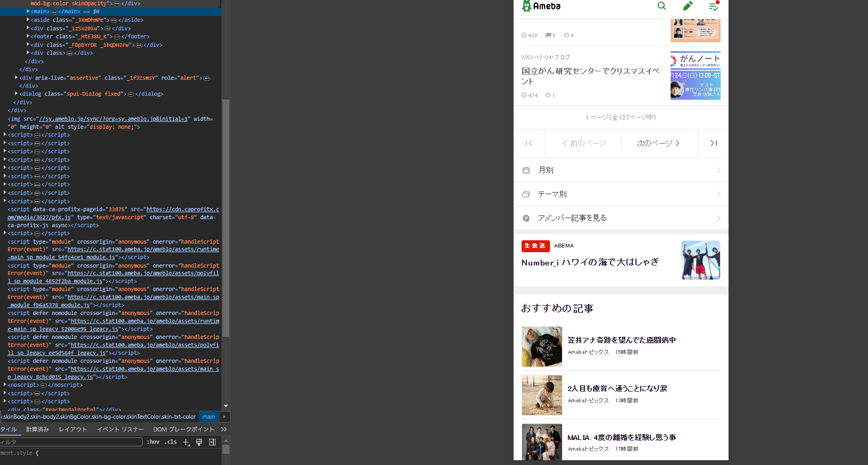
Task: Click comment icon showing 5
Action: point(548,36)
